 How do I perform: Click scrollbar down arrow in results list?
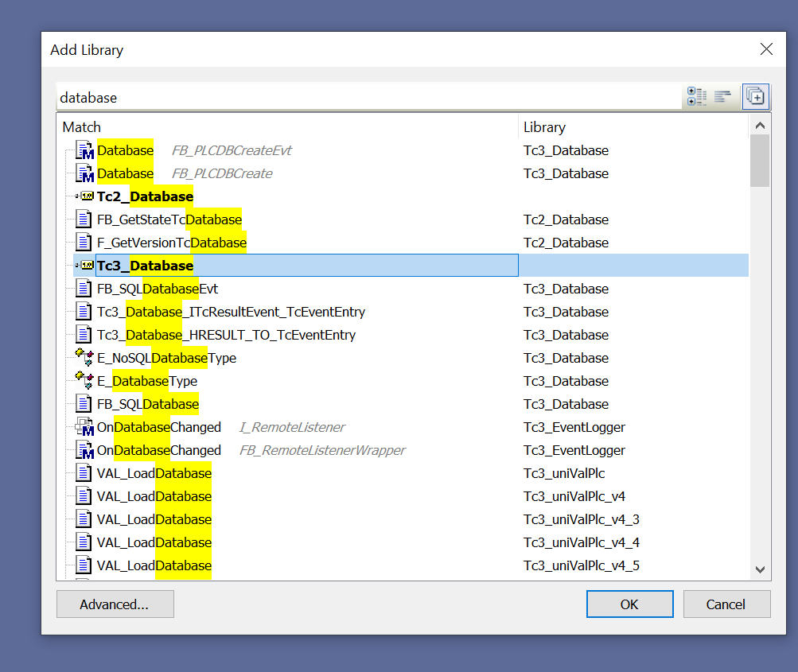(x=760, y=569)
